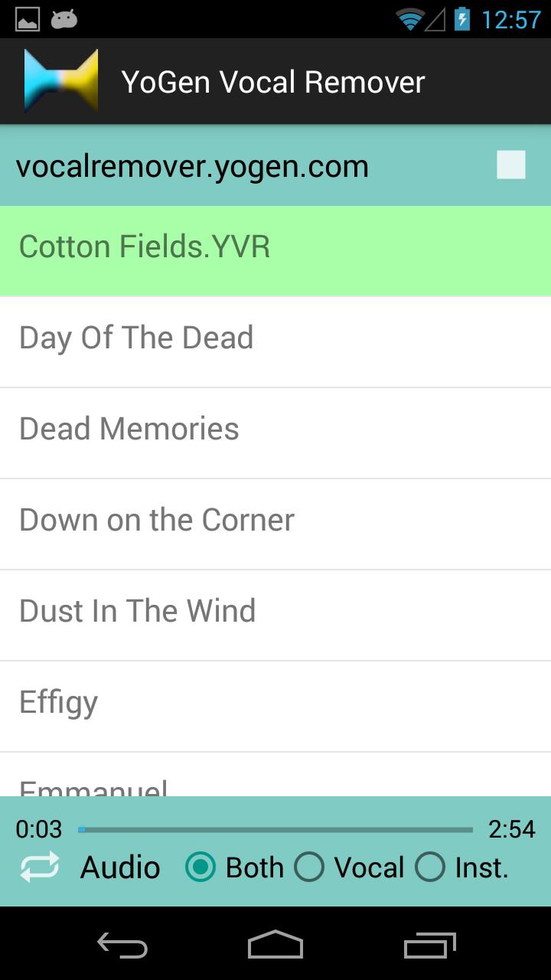Tap the Android debug notification icon
Screen dimensions: 551x980
click(x=64, y=19)
